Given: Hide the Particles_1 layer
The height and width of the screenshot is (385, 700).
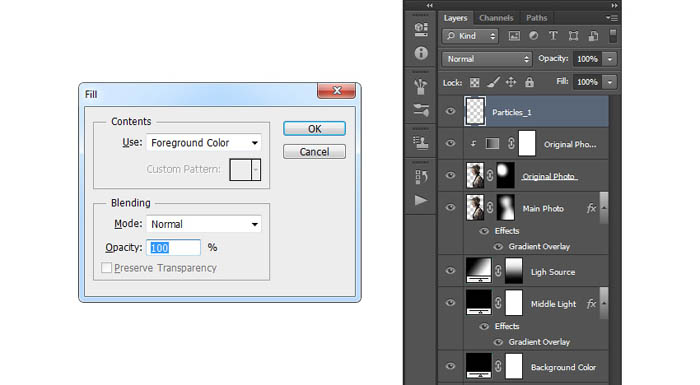Looking at the screenshot, I should (450, 111).
